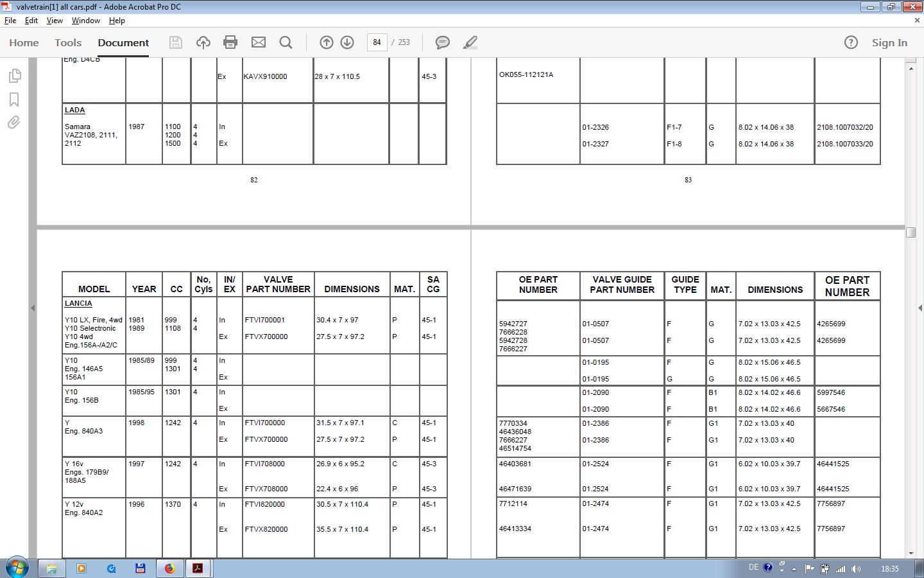Click the KAVX910000 part number
The width and height of the screenshot is (924, 578).
pyautogui.click(x=265, y=76)
